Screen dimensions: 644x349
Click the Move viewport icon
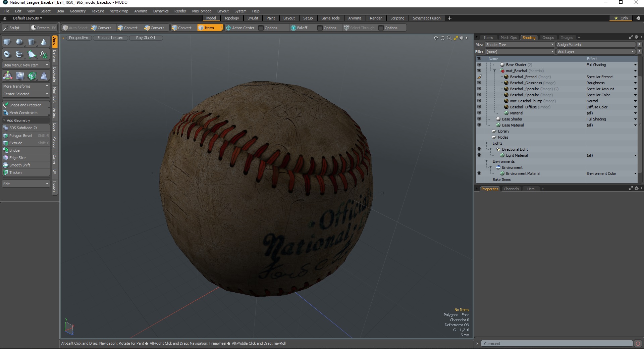coord(436,38)
